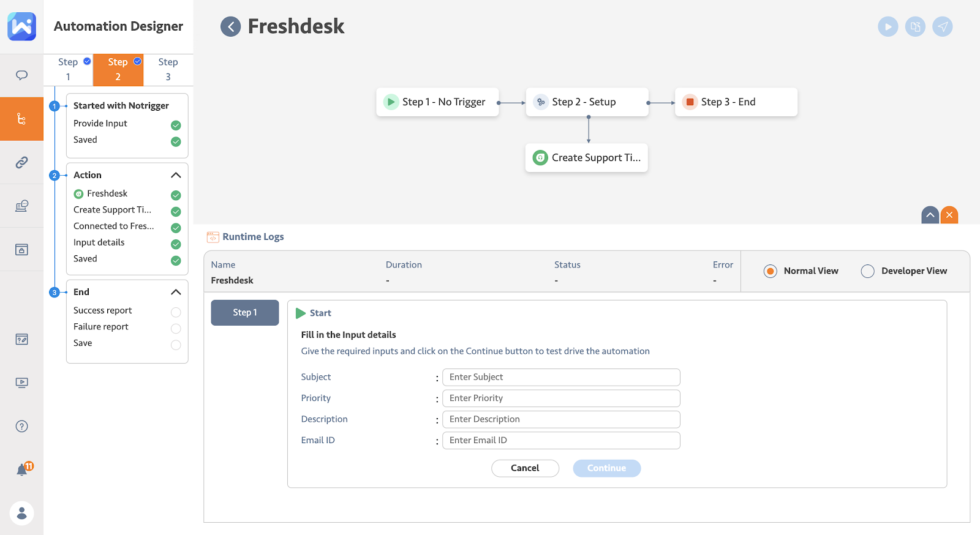Click the Runtime Logs icon
This screenshot has height=535, width=980.
213,237
